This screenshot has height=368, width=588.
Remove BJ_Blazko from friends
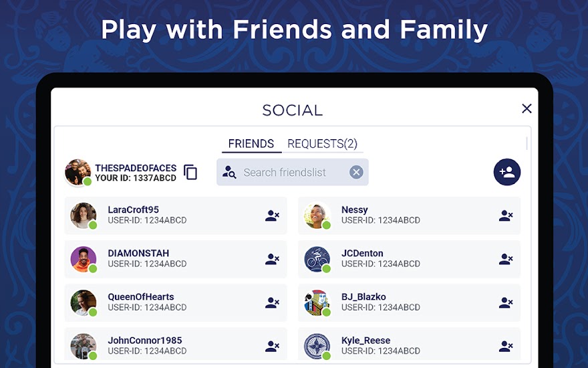pos(506,302)
